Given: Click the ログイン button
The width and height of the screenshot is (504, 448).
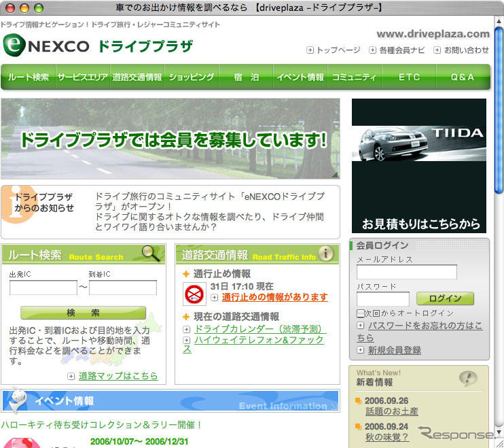Looking at the screenshot, I should 445,298.
